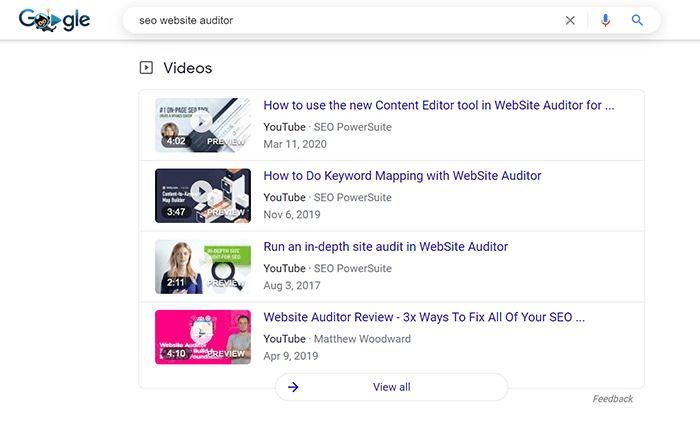Play the 4:10 pink Review video thumbnail
Viewport: 700px width, 422px height.
tap(203, 337)
